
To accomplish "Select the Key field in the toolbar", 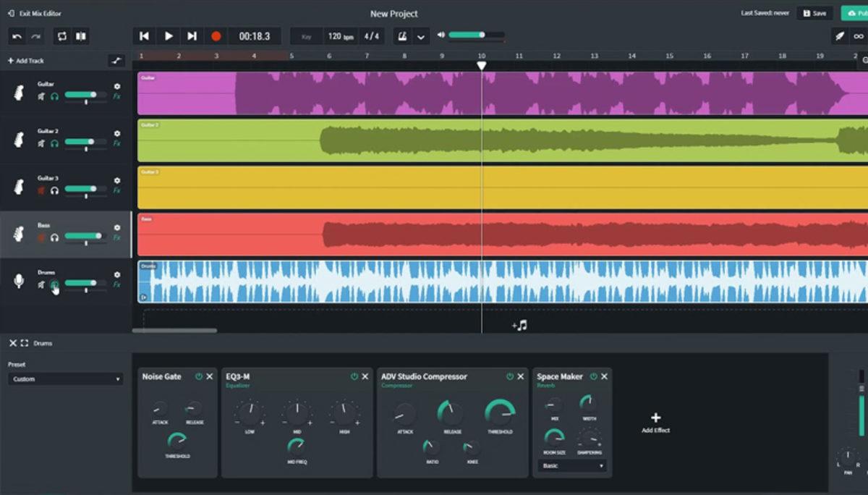I will pos(307,35).
